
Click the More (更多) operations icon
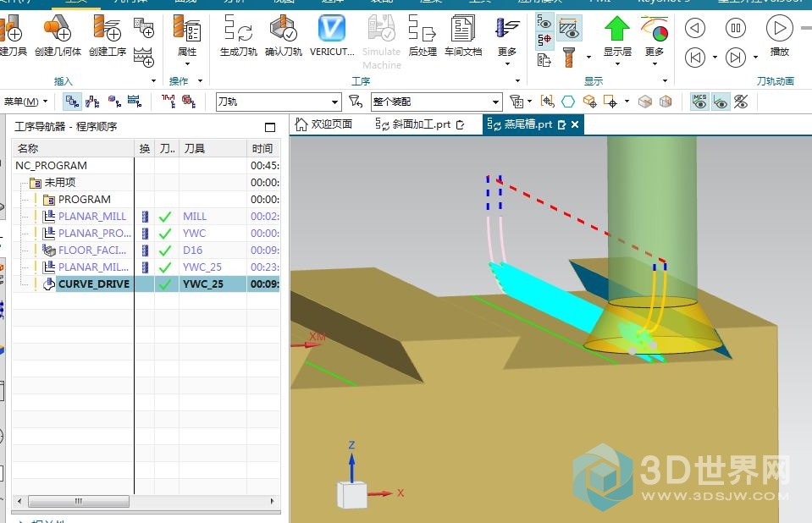click(x=507, y=29)
